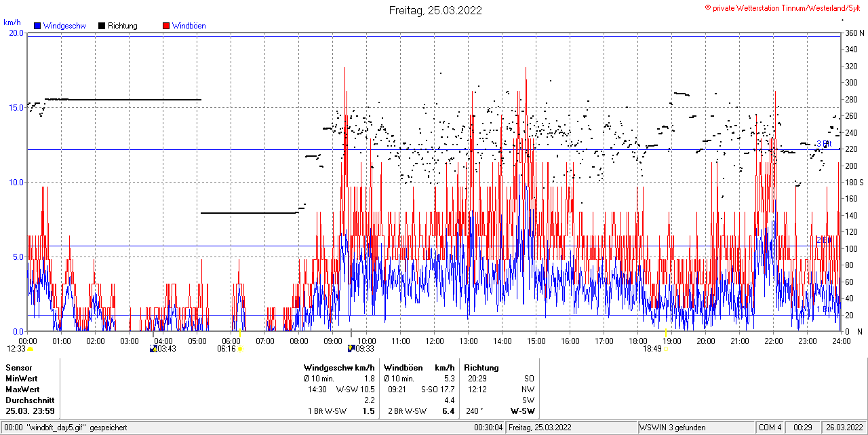
Task: Click the 3 Bft threshold line label
Action: click(824, 144)
